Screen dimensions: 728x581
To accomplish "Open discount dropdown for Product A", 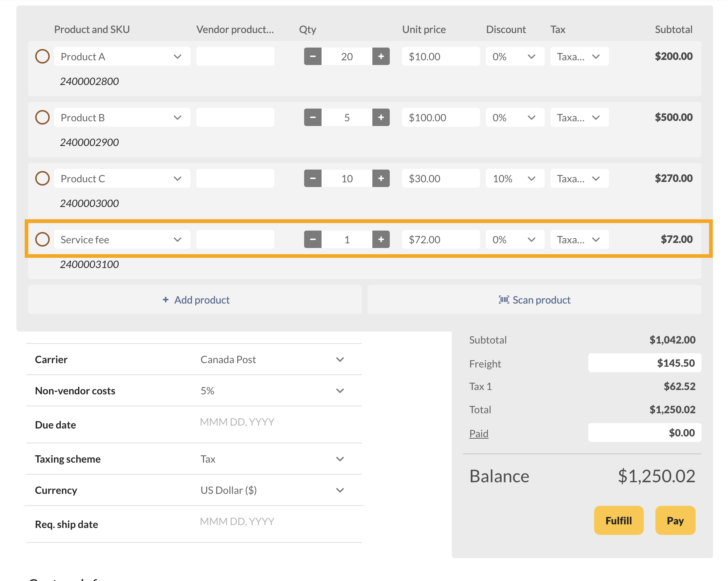I will [x=515, y=56].
